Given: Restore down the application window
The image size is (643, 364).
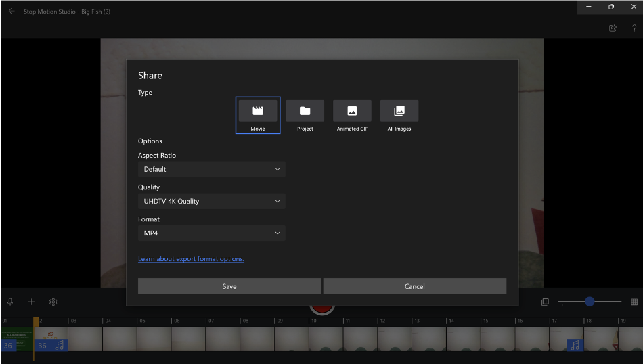Looking at the screenshot, I should coord(611,7).
